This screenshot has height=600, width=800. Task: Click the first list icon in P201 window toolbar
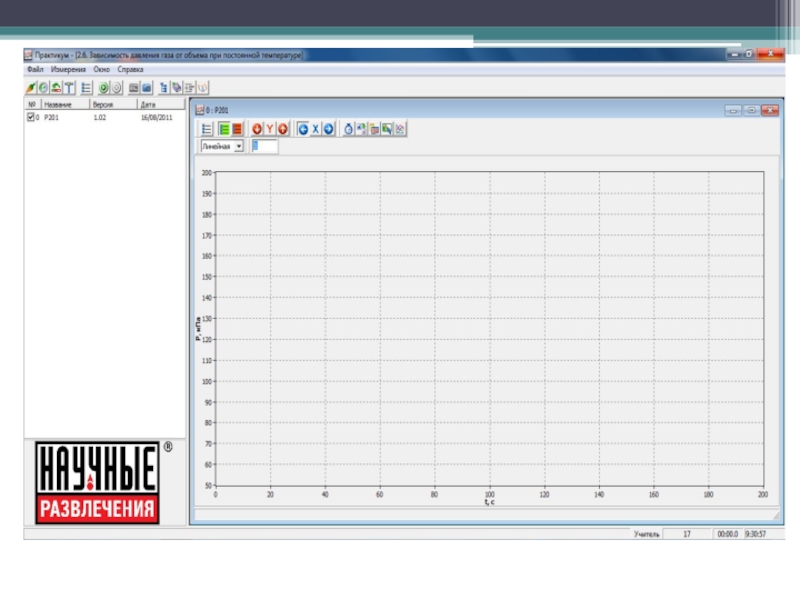tap(207, 129)
